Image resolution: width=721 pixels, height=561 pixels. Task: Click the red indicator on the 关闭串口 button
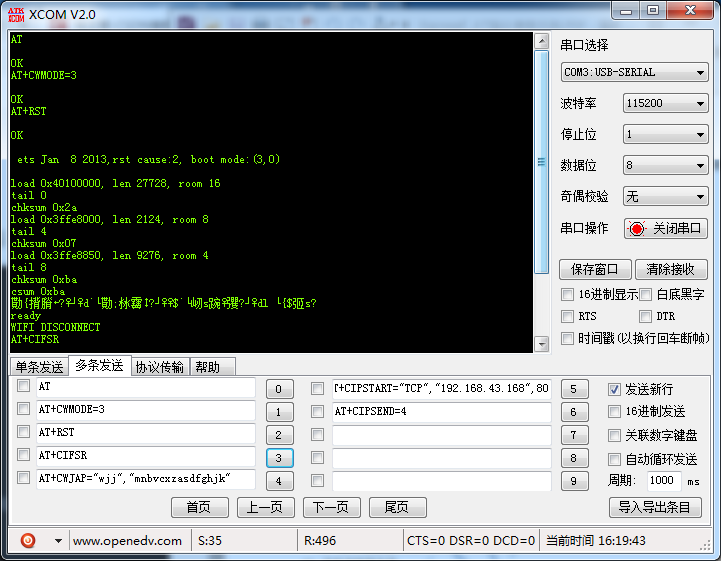(637, 229)
